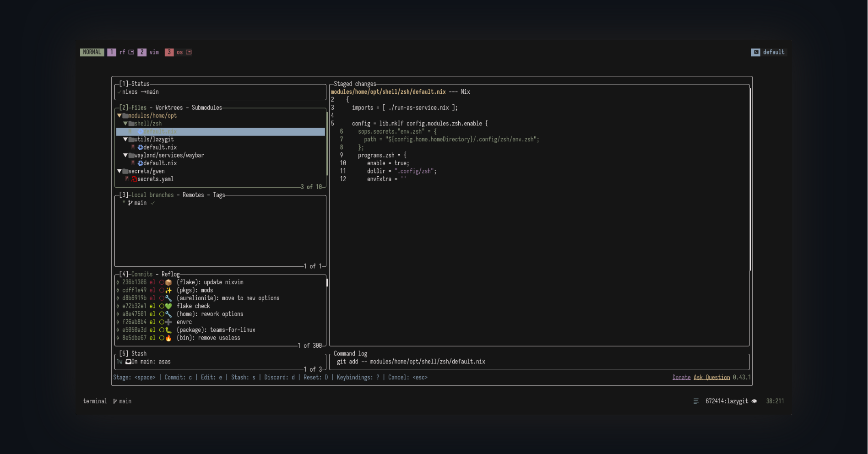Click the lines icon before 672414:lazygit
The image size is (868, 454).
click(696, 401)
